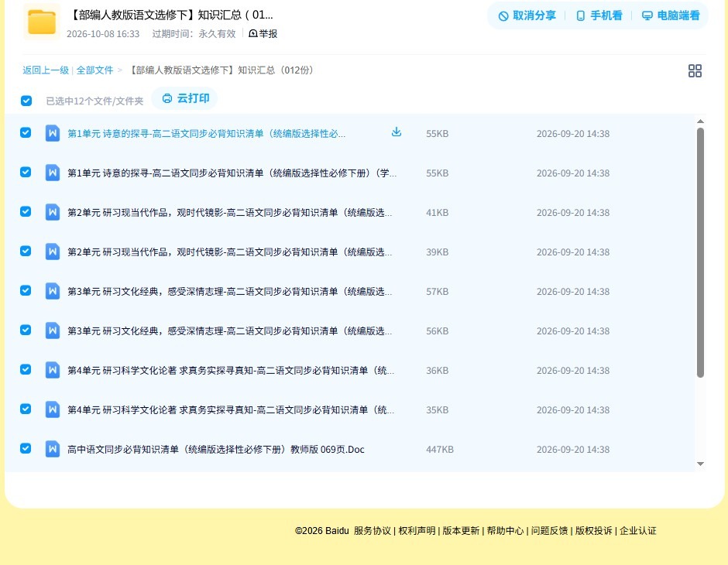The image size is (728, 565).
Task: Click current folder name in breadcrumb
Action: (221, 70)
